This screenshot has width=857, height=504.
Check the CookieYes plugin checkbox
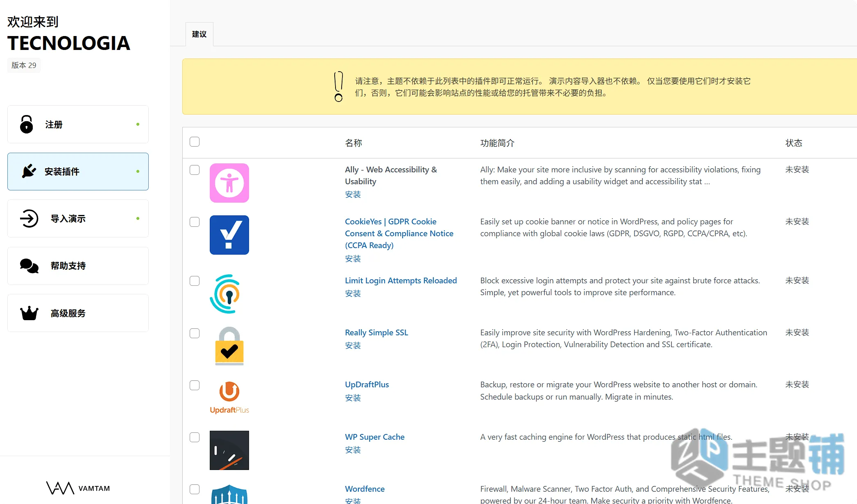(195, 222)
